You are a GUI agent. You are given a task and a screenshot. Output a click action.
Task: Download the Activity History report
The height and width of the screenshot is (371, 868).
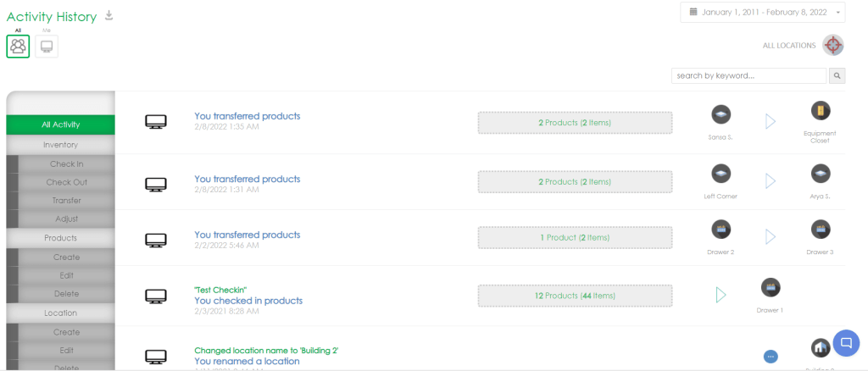pos(108,15)
